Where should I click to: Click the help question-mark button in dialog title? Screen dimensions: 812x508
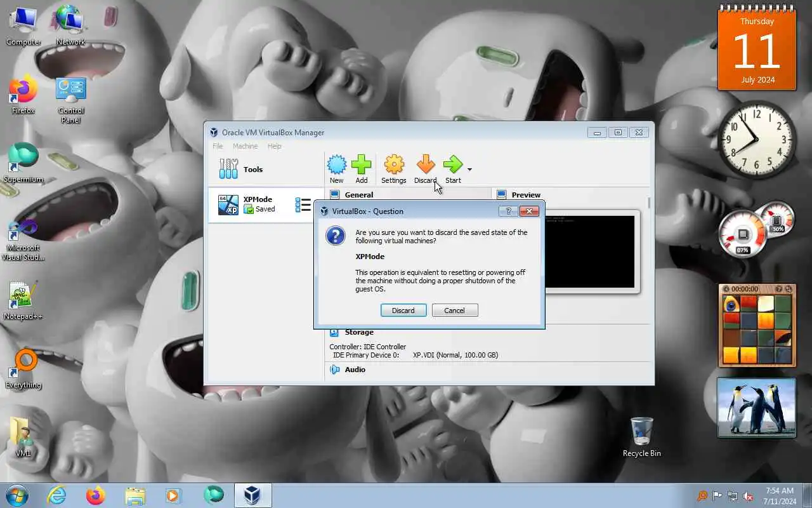[x=508, y=211]
